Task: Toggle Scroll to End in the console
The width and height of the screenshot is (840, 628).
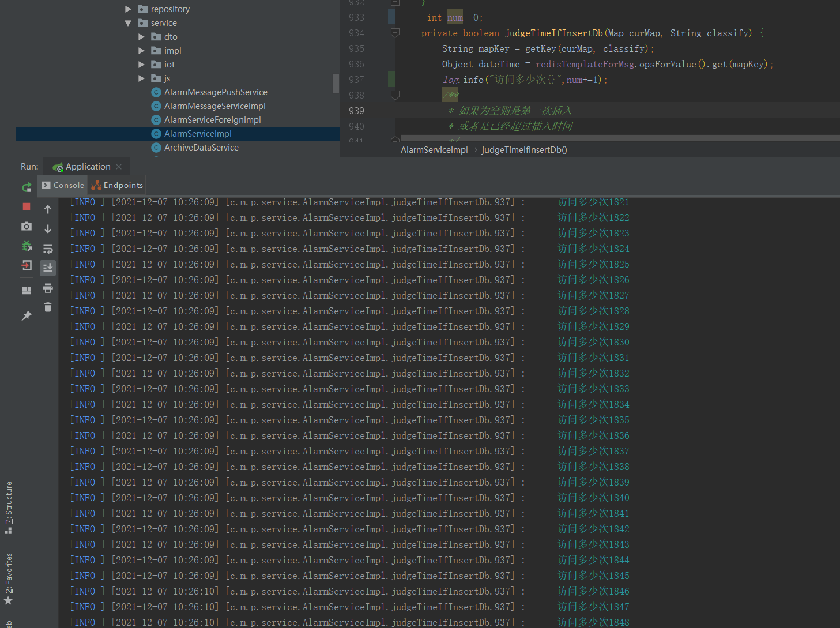Action: click(48, 268)
